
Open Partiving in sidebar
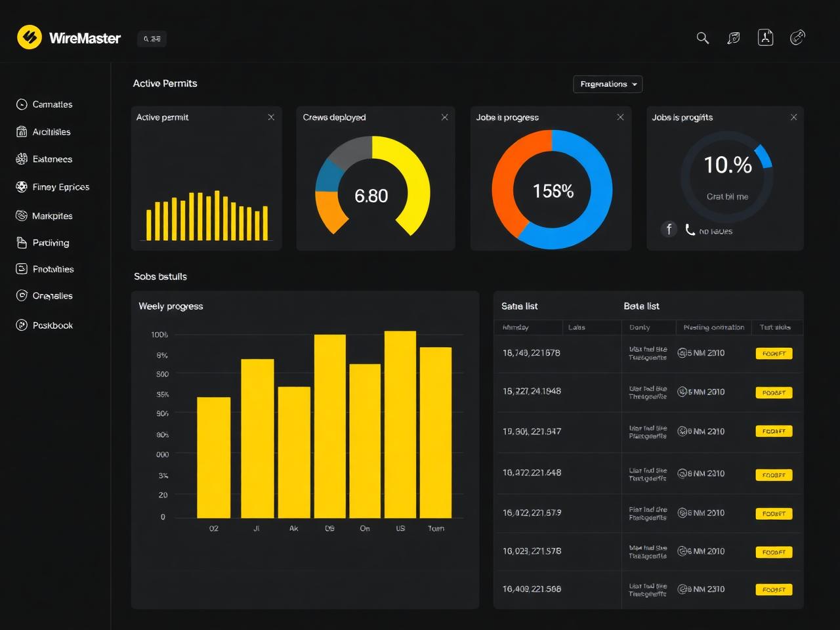[51, 243]
